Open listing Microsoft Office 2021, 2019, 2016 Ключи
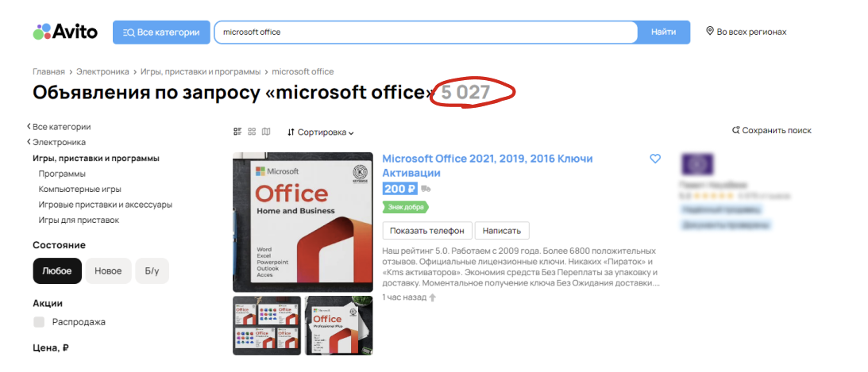The height and width of the screenshot is (372, 868). point(488,166)
